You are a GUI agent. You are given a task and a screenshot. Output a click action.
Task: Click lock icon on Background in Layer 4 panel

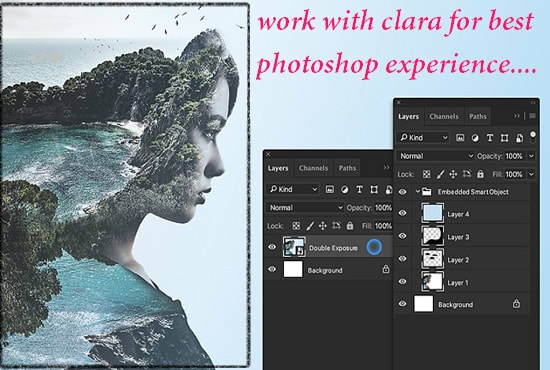(516, 303)
